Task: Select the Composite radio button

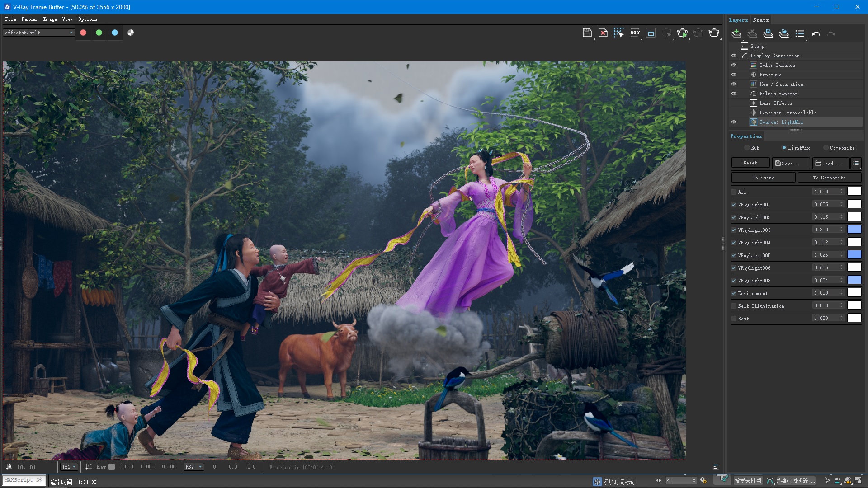Action: click(826, 148)
